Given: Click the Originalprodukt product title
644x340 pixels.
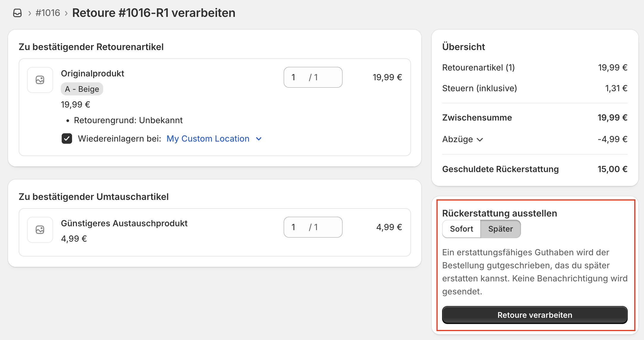Looking at the screenshot, I should [93, 73].
